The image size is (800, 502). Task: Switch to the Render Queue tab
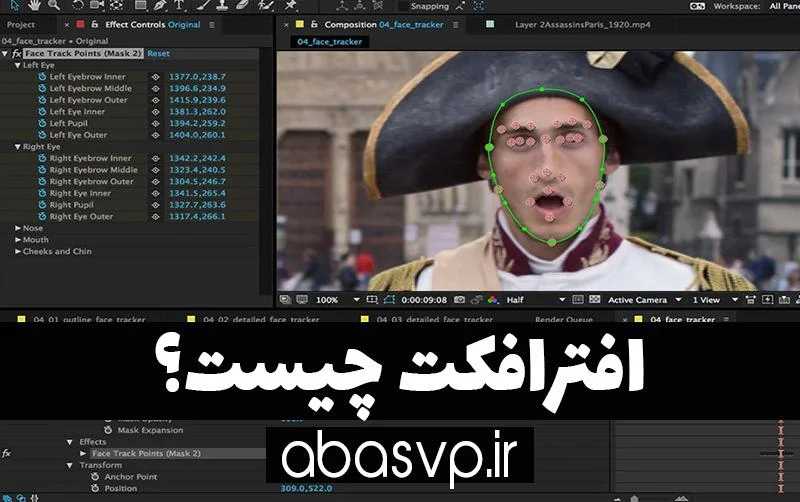coord(564,319)
